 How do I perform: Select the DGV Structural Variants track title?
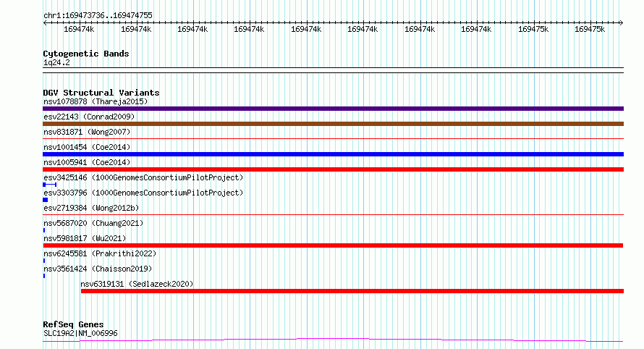coord(101,93)
